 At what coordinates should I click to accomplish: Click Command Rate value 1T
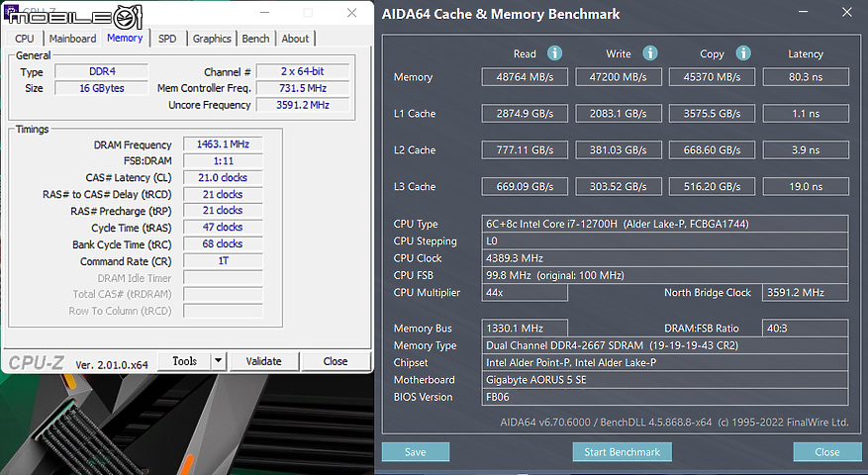(x=223, y=260)
